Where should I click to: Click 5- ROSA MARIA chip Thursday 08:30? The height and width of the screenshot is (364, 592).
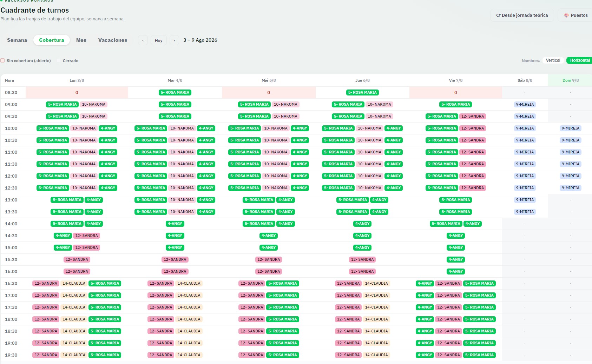pyautogui.click(x=362, y=93)
